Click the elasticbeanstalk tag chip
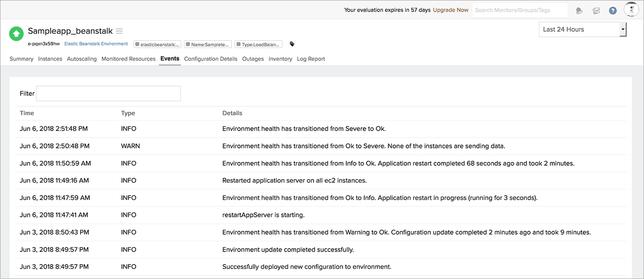Image resolution: width=644 pixels, height=279 pixels. (157, 44)
